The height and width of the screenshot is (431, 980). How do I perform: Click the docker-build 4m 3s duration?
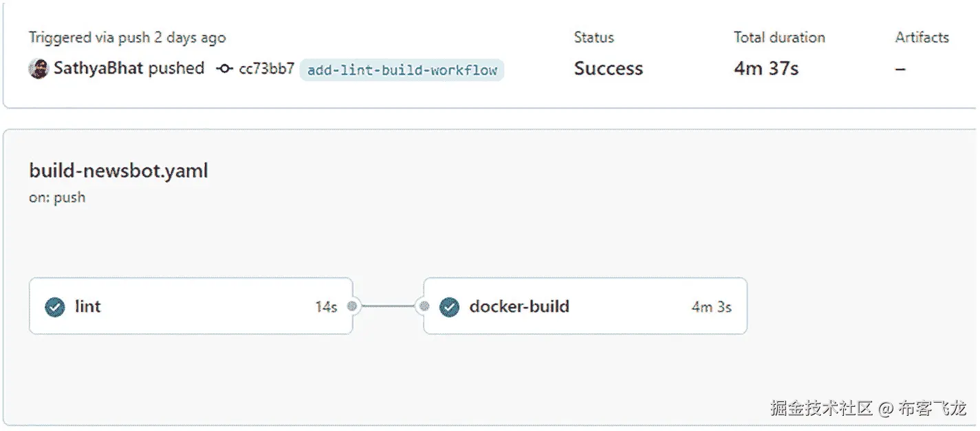tap(711, 307)
